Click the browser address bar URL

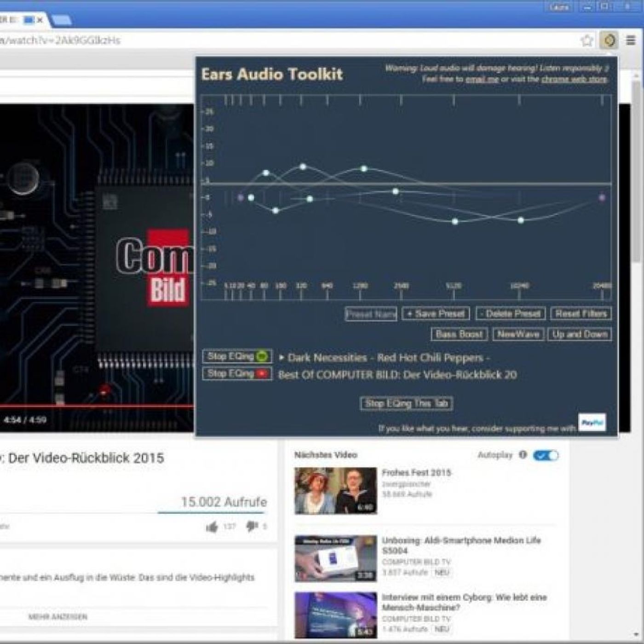pyautogui.click(x=60, y=40)
